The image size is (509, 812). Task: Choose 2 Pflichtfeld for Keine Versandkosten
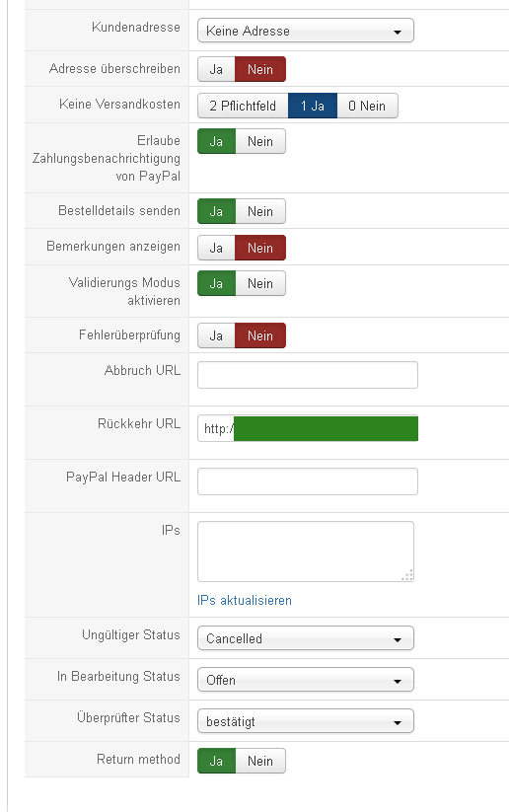pos(243,106)
